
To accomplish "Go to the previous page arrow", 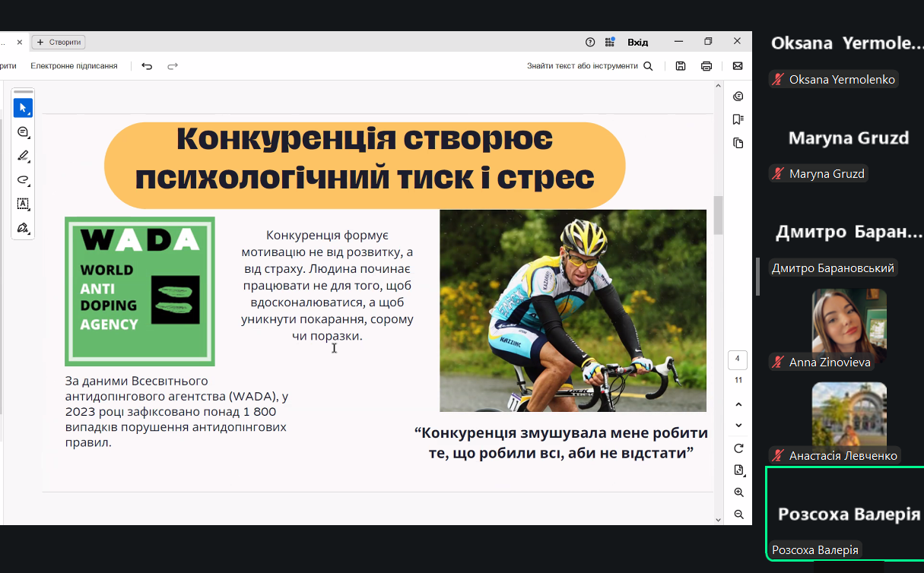I will [x=738, y=404].
